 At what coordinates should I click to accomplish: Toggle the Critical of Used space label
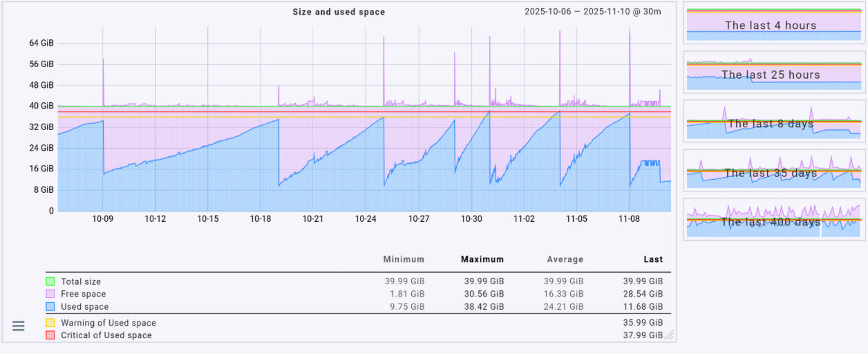click(106, 335)
